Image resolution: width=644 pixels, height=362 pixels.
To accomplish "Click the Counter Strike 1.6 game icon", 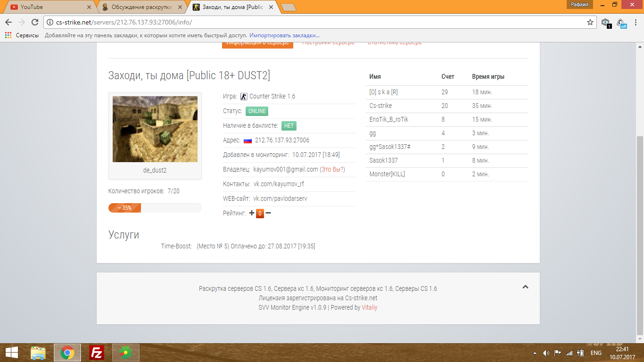I will [244, 96].
